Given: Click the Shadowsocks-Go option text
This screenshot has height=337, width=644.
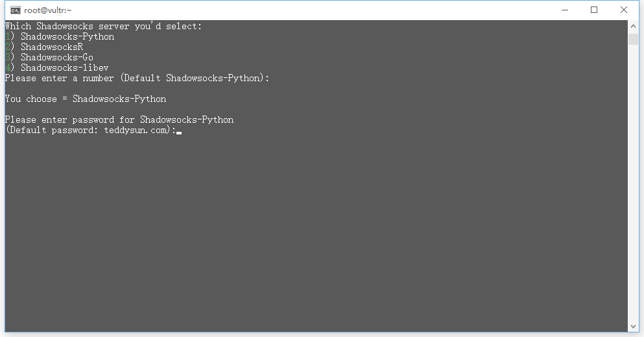Looking at the screenshot, I should click(x=57, y=58).
